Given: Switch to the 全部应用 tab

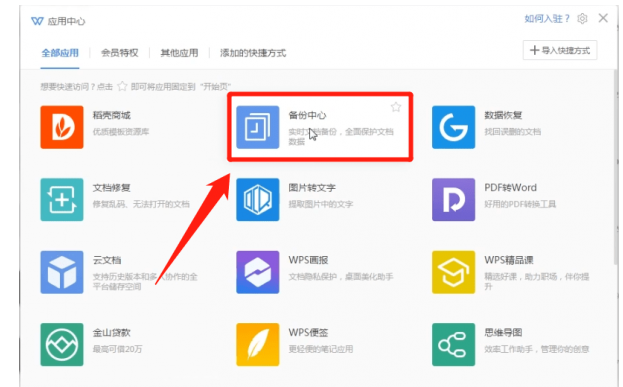Looking at the screenshot, I should tap(60, 53).
